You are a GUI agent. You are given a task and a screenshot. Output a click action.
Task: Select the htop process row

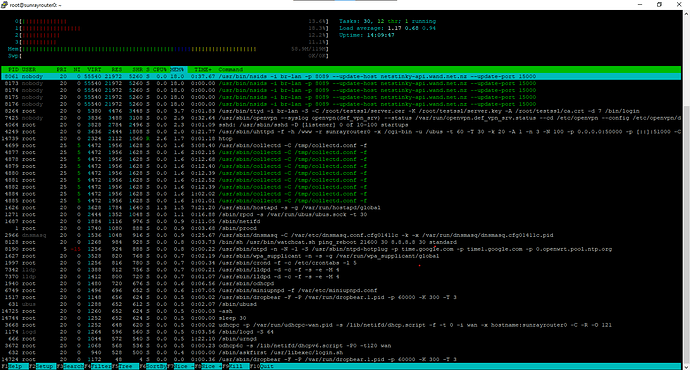341,139
